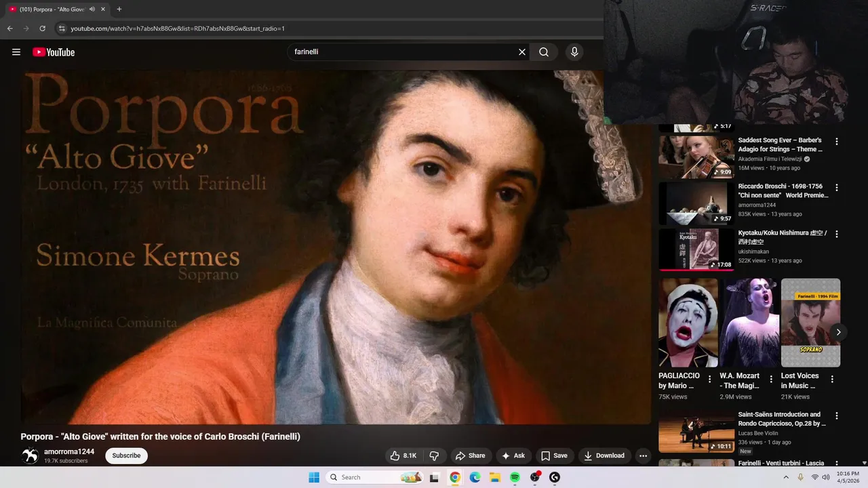The image size is (868, 488).
Task: Go to the YouTube home logo
Action: pos(54,52)
